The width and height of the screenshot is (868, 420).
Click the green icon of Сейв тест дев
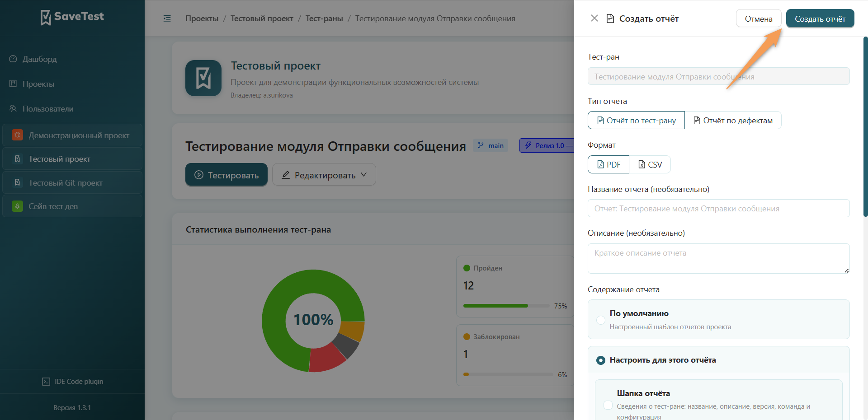(17, 206)
